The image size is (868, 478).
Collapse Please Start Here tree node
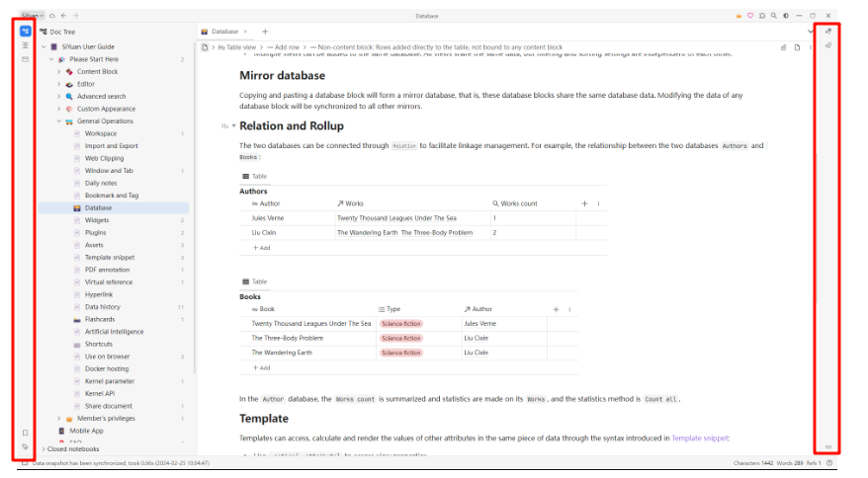[51, 59]
